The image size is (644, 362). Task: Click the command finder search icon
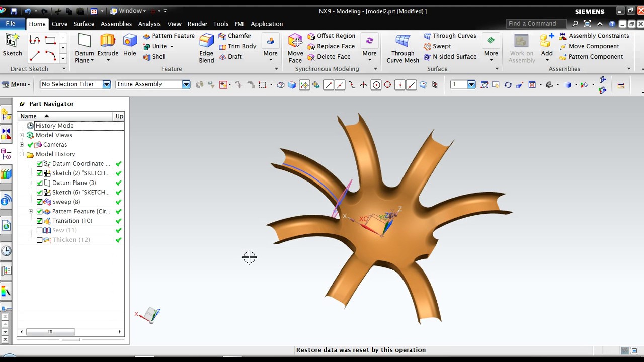point(575,24)
